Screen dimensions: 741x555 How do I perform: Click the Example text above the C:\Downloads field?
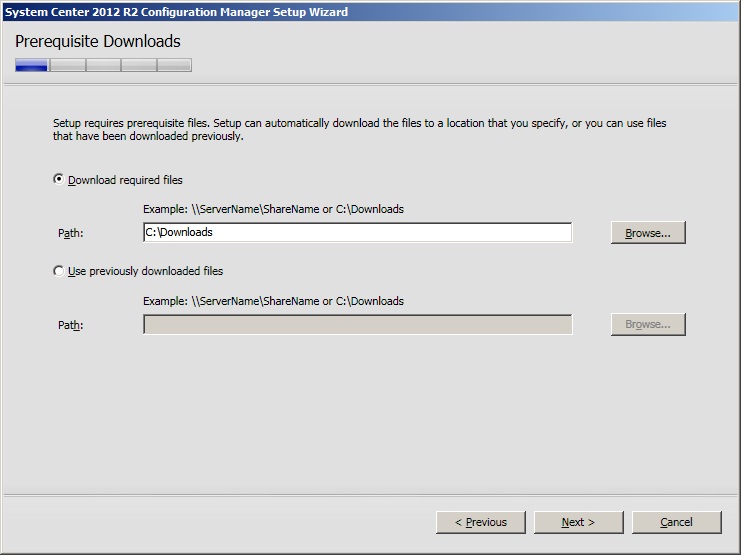(273, 209)
